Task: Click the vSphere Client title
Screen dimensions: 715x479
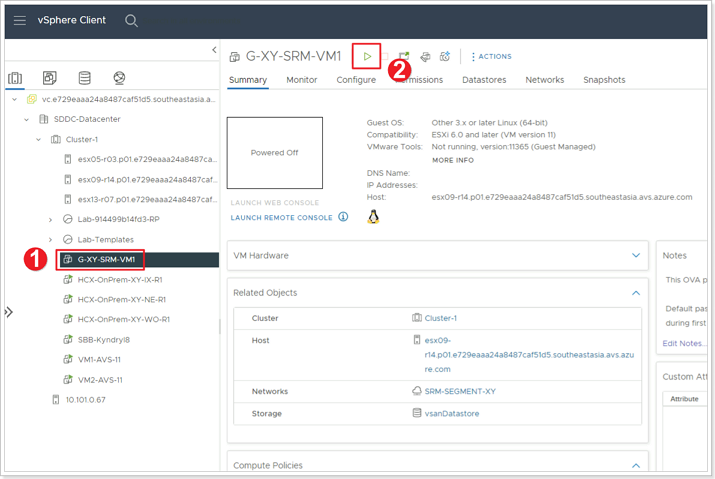Action: click(72, 20)
